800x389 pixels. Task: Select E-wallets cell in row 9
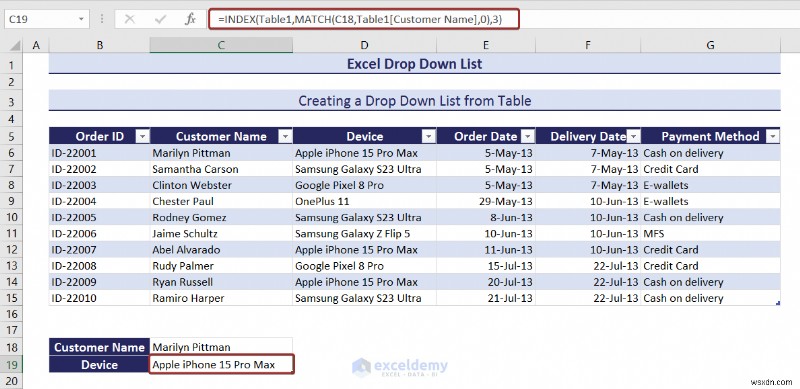pos(710,201)
